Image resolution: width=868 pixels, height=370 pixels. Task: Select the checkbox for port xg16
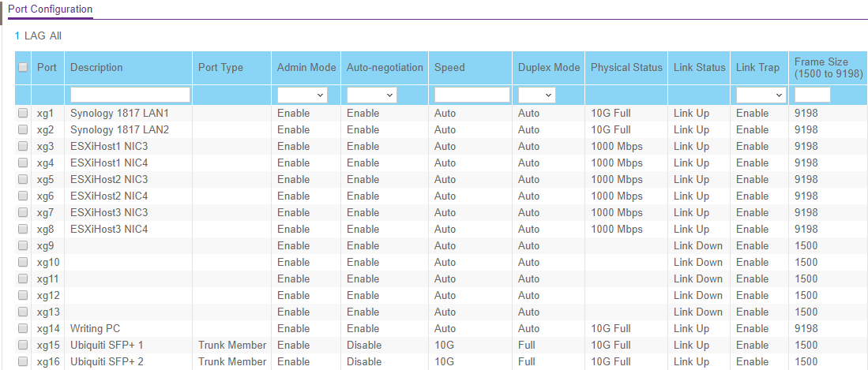(x=23, y=362)
